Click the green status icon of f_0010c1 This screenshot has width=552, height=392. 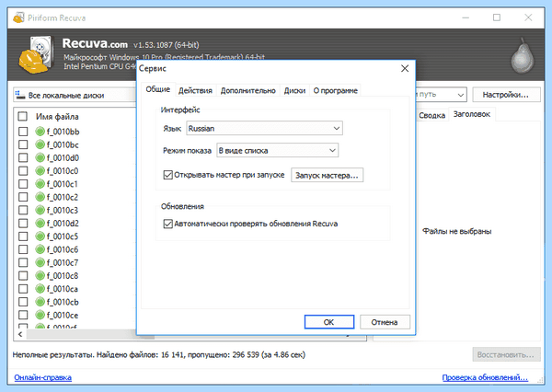pyautogui.click(x=40, y=184)
